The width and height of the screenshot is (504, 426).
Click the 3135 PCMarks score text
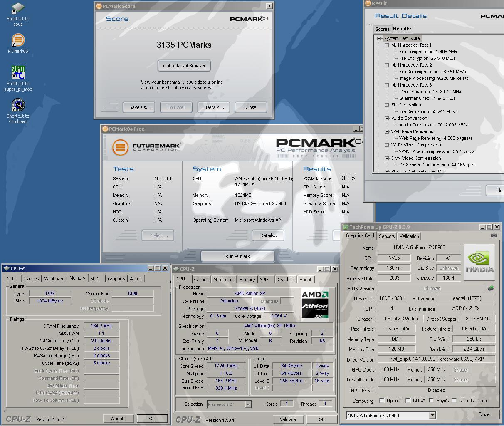184,45
